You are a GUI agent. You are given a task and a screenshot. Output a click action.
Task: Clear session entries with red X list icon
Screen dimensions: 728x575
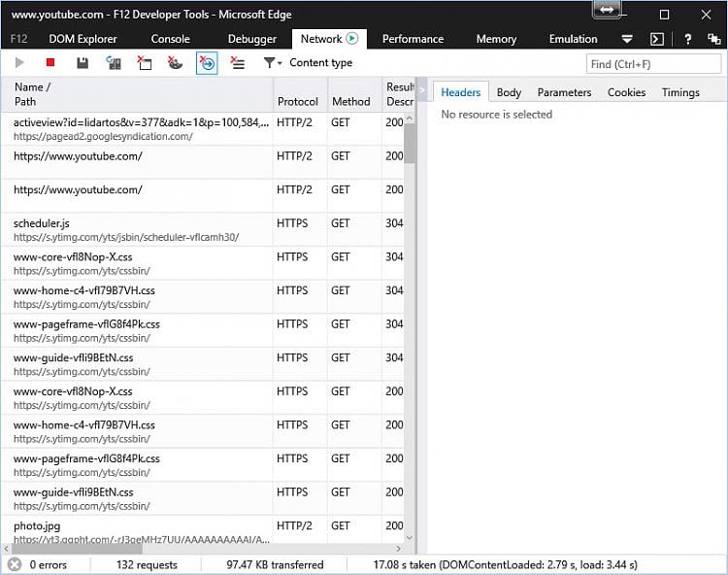(x=238, y=63)
